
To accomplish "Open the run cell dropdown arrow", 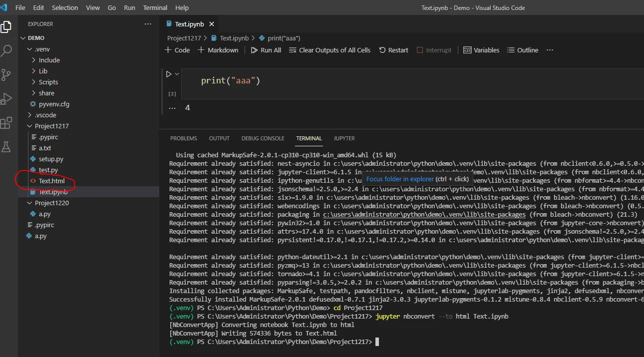I will coord(177,74).
